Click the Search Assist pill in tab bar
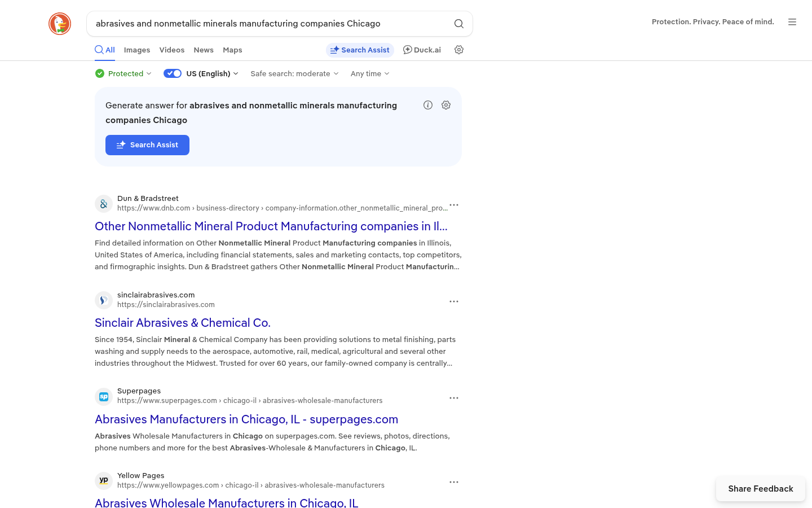812x508 pixels. (360, 50)
